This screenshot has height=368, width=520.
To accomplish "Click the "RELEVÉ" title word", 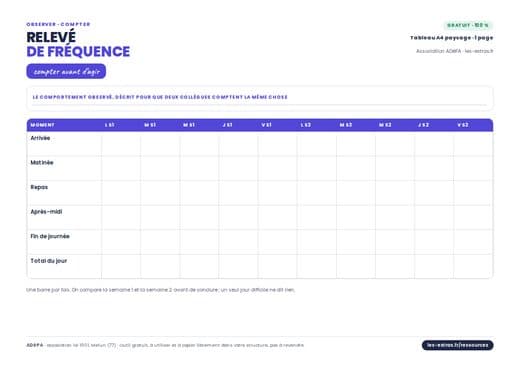I will (51, 37).
